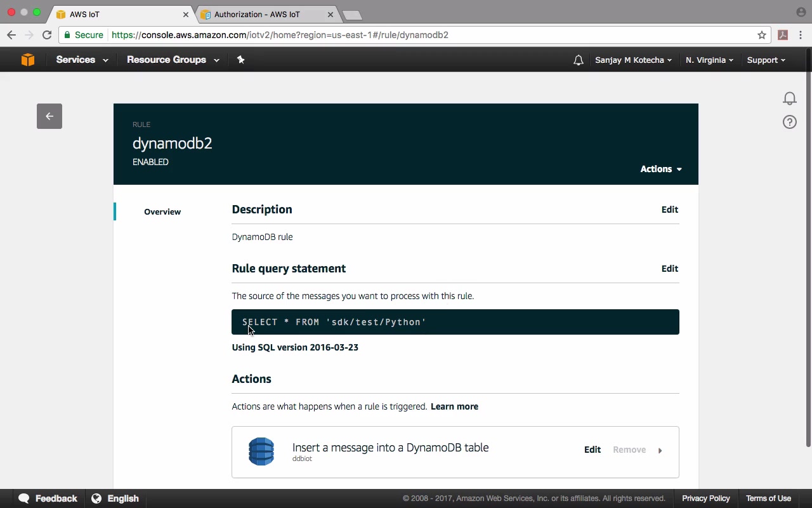This screenshot has width=812, height=508.
Task: Edit the rule Description
Action: (x=670, y=210)
